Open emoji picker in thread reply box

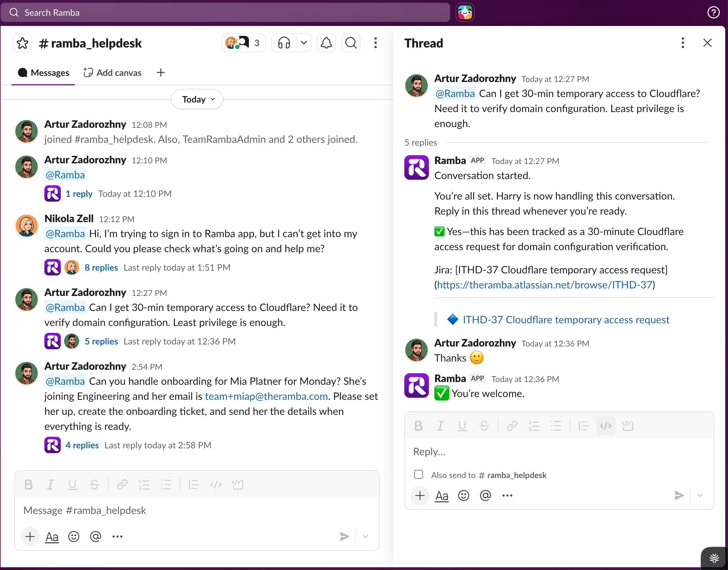pos(463,496)
